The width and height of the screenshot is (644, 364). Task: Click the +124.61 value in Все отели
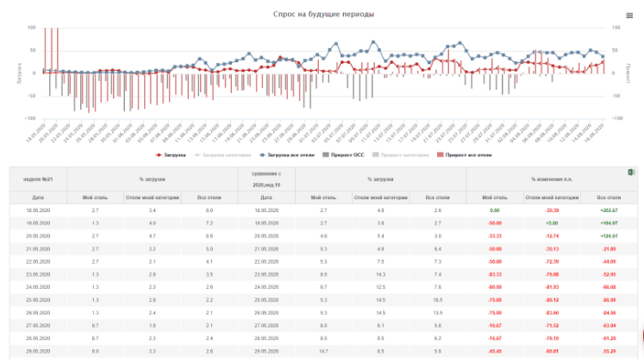(x=609, y=235)
